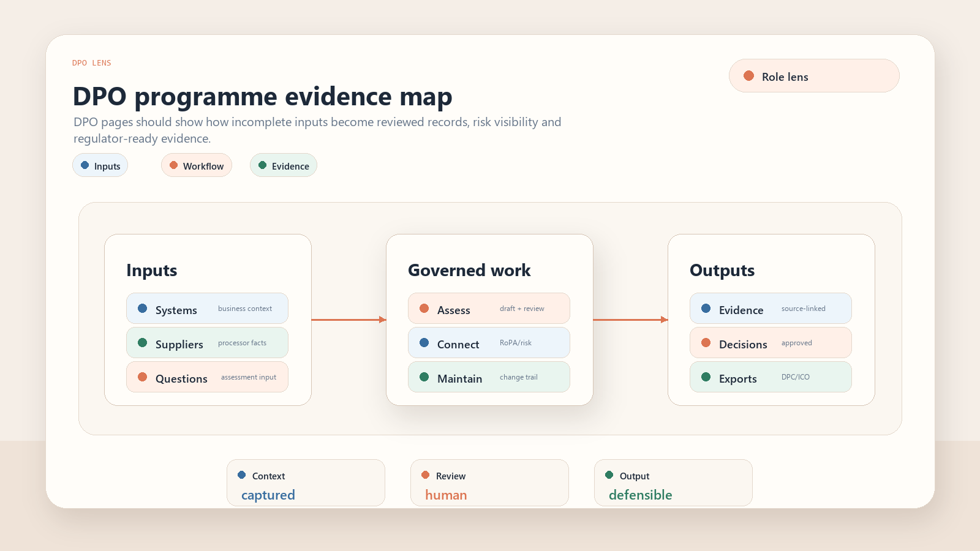The image size is (980, 551).
Task: Click the orange arrow from Inputs to Governed work
Action: [349, 320]
